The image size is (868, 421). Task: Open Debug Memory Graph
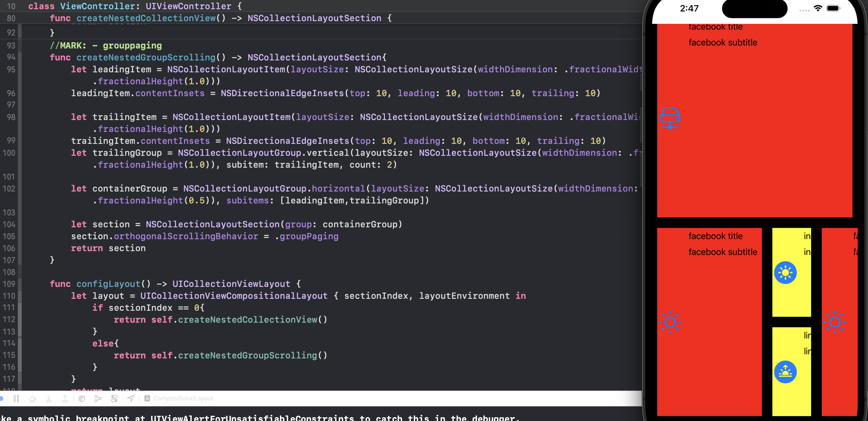click(98, 399)
